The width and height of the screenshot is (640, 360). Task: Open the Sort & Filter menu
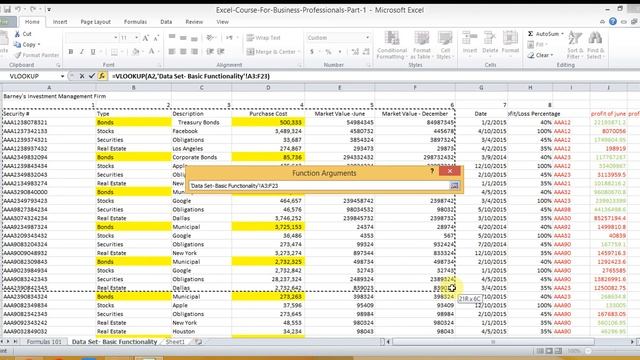pos(575,45)
